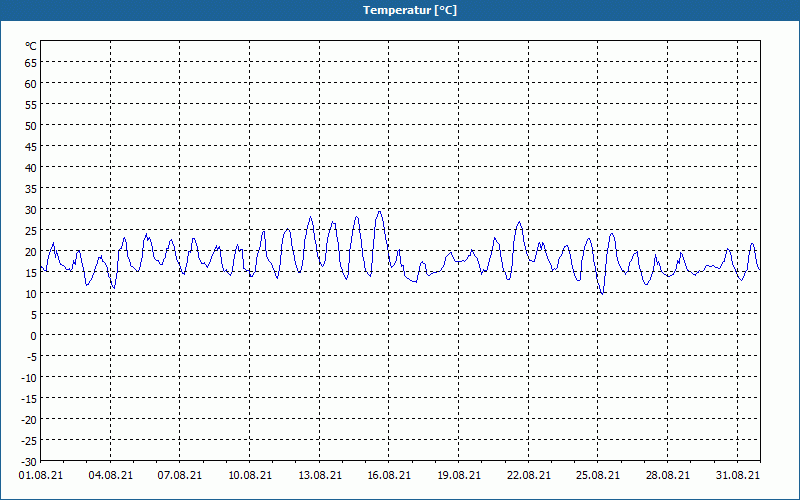800x500 pixels.
Task: Select date label 01.08.21
Action: pos(41,475)
